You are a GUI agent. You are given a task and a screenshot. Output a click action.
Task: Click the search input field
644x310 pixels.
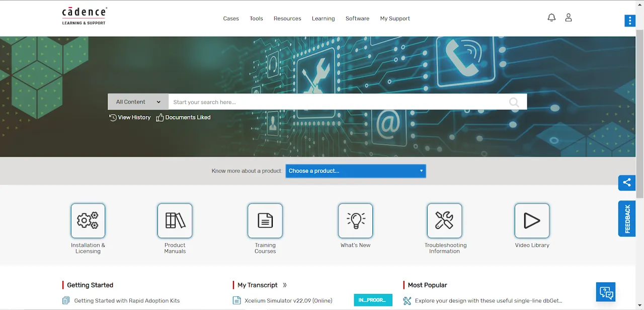(337, 101)
